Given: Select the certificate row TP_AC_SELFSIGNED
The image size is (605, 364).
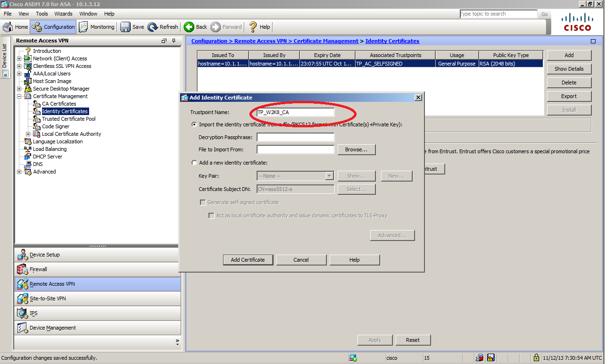Looking at the screenshot, I should click(370, 64).
